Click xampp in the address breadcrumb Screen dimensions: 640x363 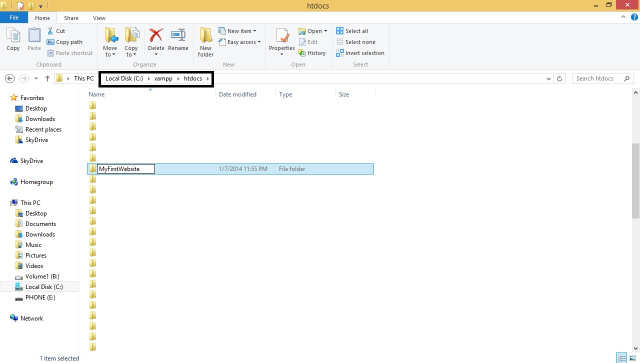pyautogui.click(x=163, y=78)
